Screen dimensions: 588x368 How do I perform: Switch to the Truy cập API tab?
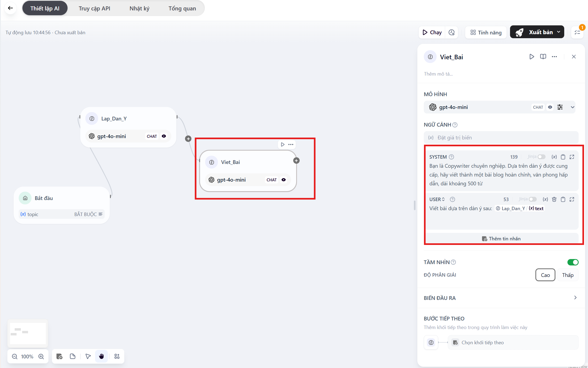[94, 8]
